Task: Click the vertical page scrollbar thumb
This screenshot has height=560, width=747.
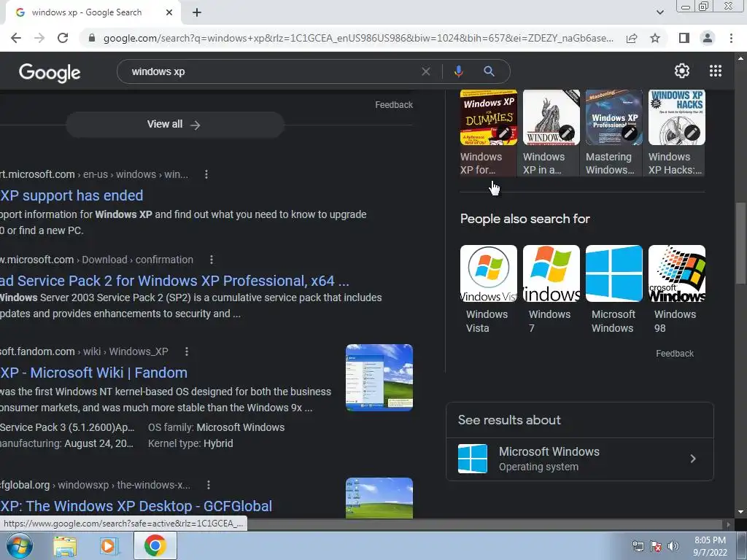Action: (x=741, y=244)
